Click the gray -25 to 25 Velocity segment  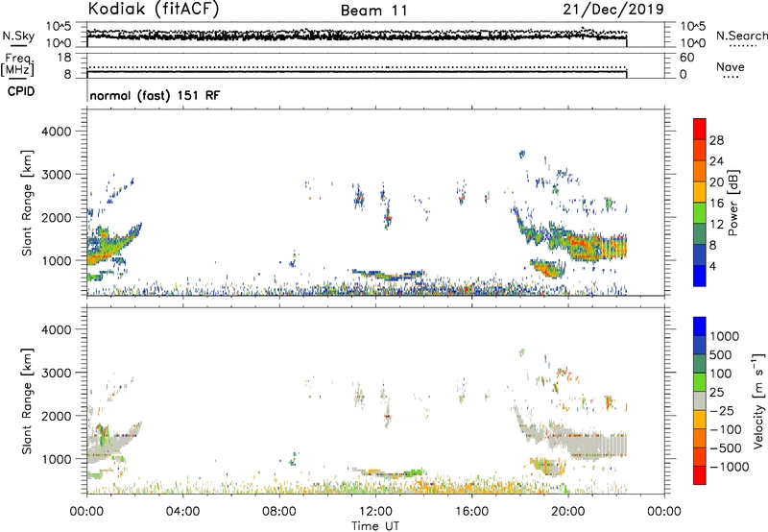click(x=700, y=400)
